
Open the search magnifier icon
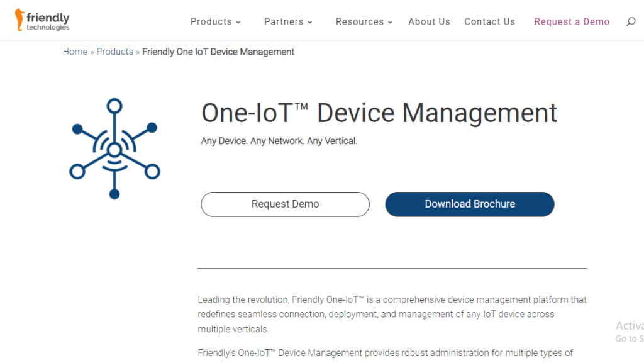pos(631,22)
